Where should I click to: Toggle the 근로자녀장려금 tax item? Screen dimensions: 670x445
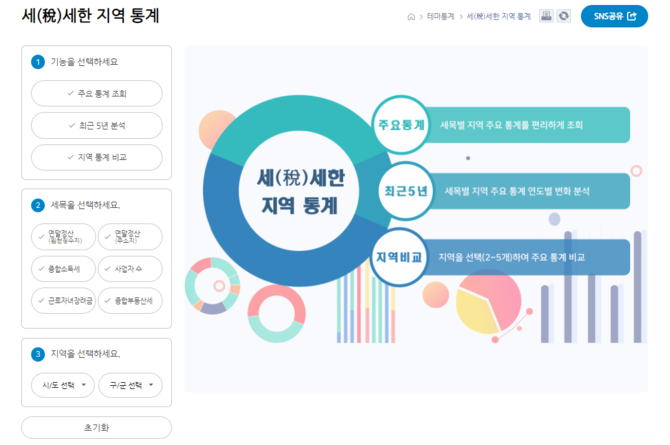[62, 300]
